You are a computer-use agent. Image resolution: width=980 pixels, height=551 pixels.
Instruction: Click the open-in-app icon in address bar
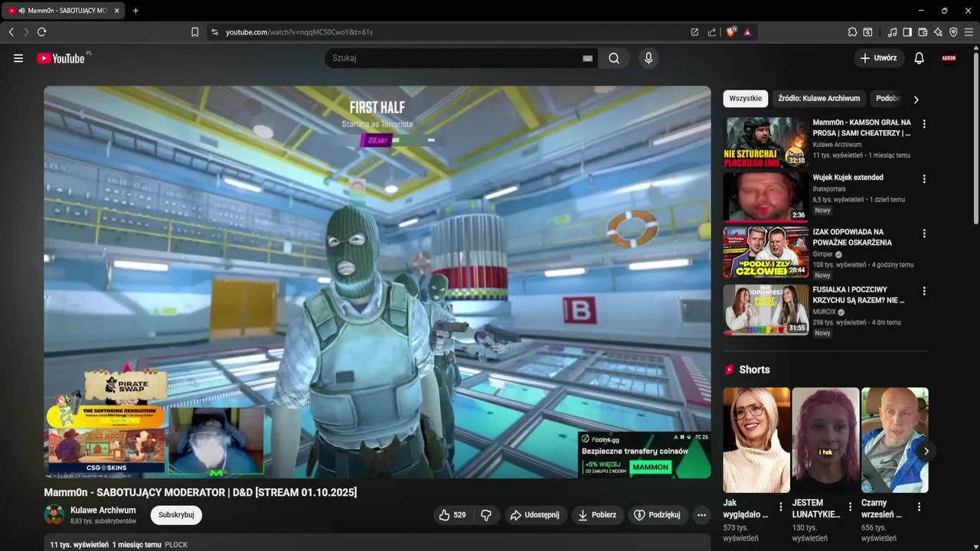(694, 32)
